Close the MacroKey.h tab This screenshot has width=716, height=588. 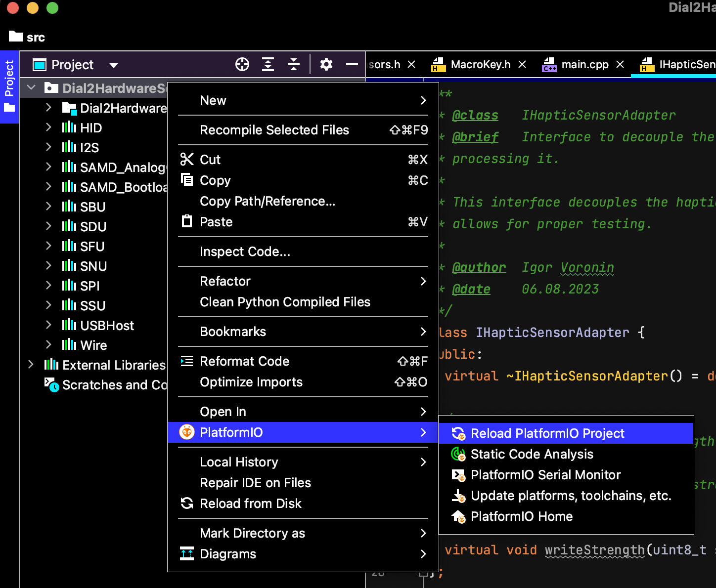click(522, 65)
